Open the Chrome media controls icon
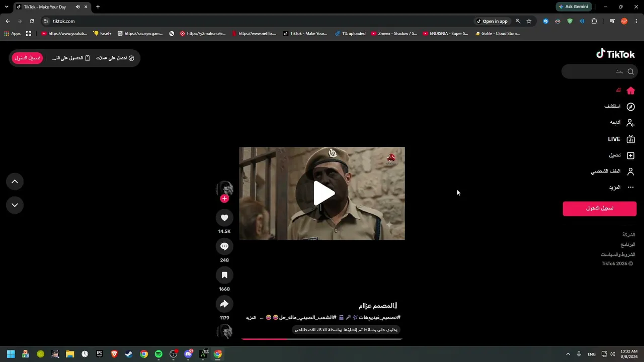Viewport: 644px width, 362px height. tap(612, 21)
